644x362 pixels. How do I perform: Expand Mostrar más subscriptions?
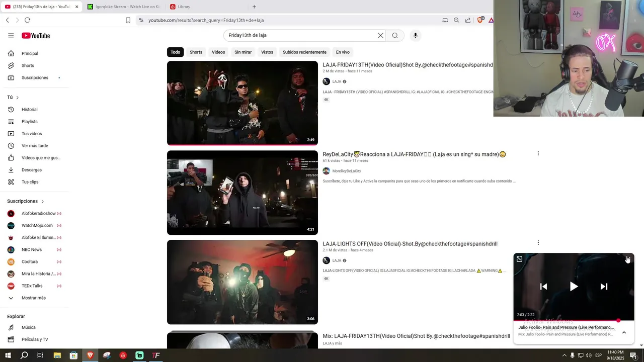pos(33,298)
